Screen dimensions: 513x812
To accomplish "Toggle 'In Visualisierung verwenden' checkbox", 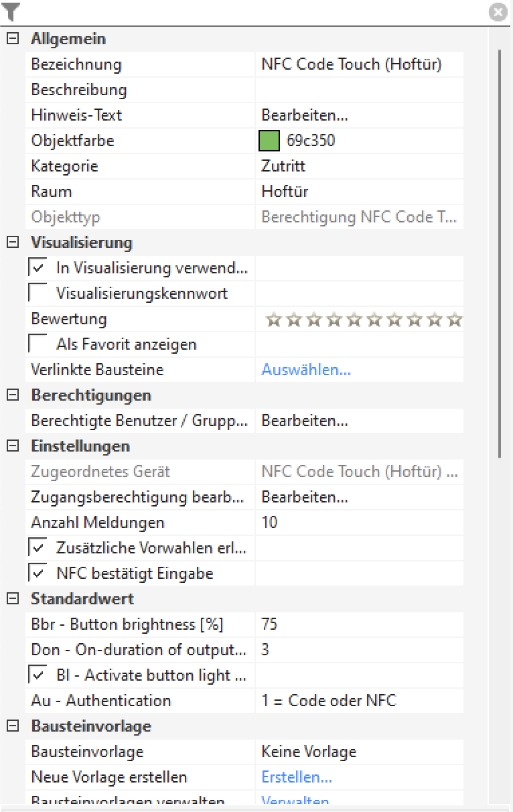I will coord(38,269).
